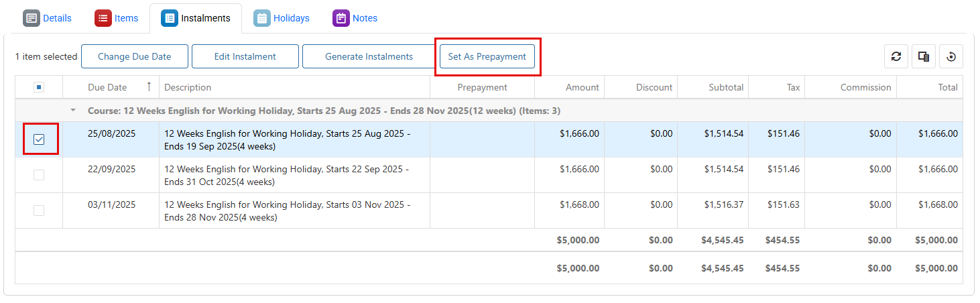Toggle the select-all header checkbox
980x303 pixels.
pos(39,87)
